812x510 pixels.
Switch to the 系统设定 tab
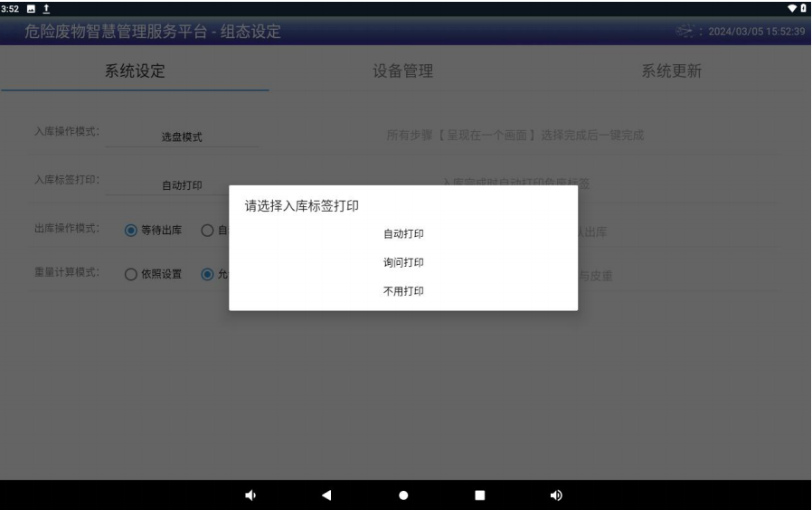(x=136, y=72)
